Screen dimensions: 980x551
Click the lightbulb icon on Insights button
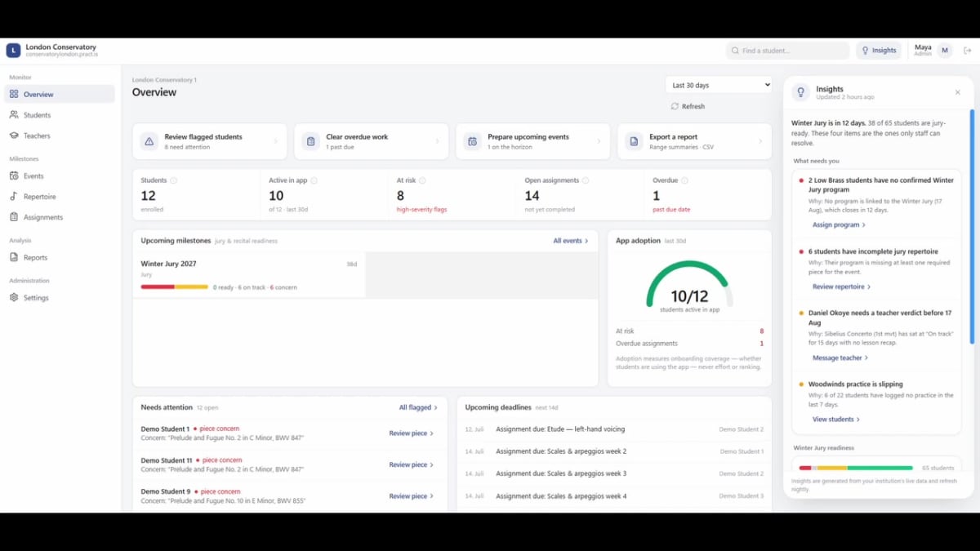(865, 51)
